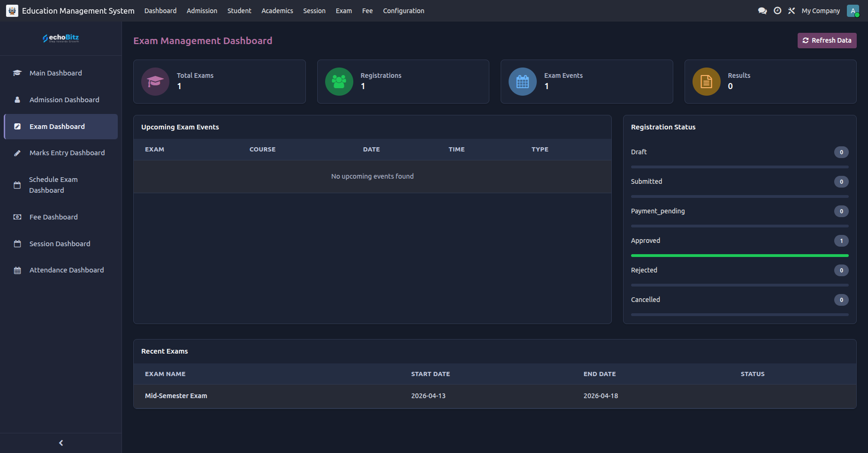This screenshot has width=868, height=453.
Task: Click the Attendance Dashboard calendar icon
Action: (x=17, y=270)
